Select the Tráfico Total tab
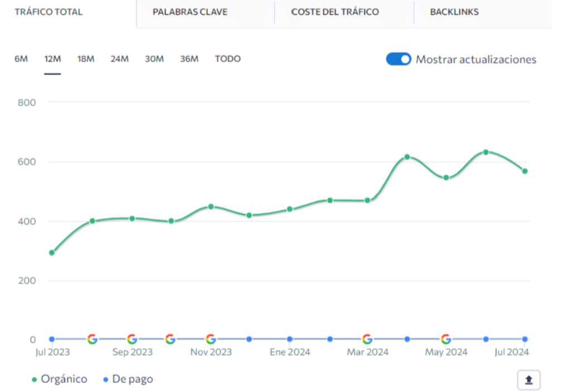583x392 pixels. [48, 12]
